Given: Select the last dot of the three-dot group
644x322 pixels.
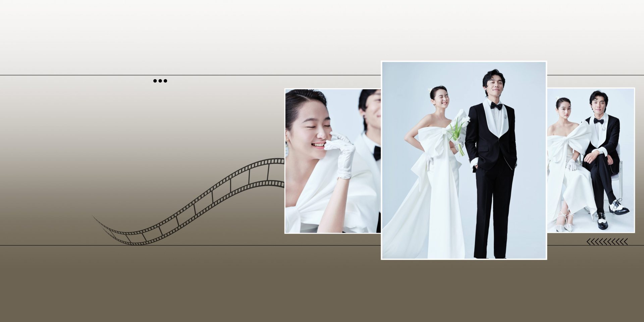Looking at the screenshot, I should [x=166, y=80].
